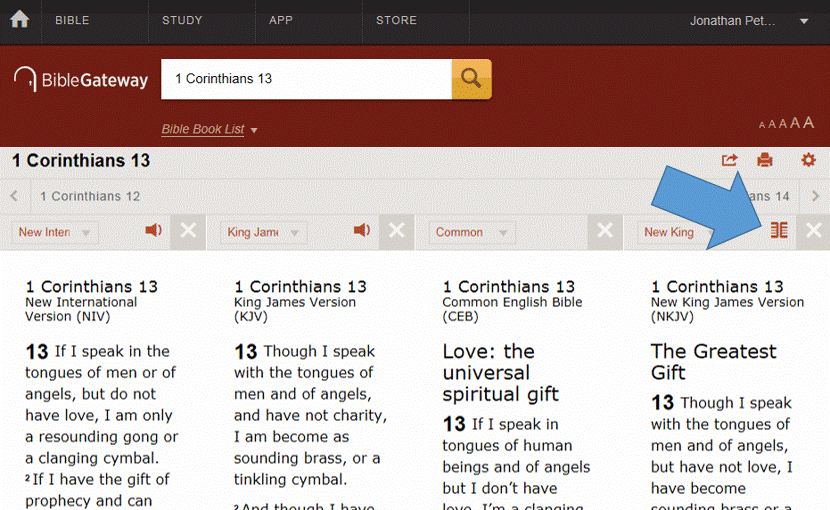The height and width of the screenshot is (510, 830).
Task: Open the Bible Book List link
Action: [203, 129]
